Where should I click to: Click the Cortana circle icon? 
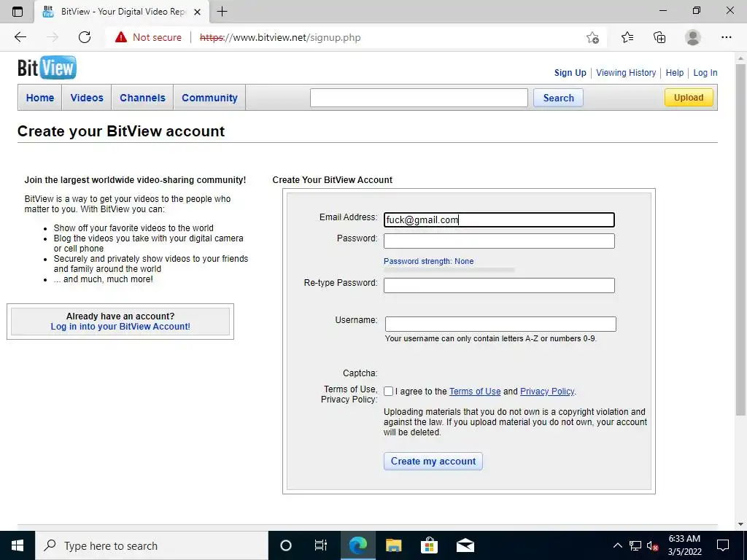coord(286,545)
